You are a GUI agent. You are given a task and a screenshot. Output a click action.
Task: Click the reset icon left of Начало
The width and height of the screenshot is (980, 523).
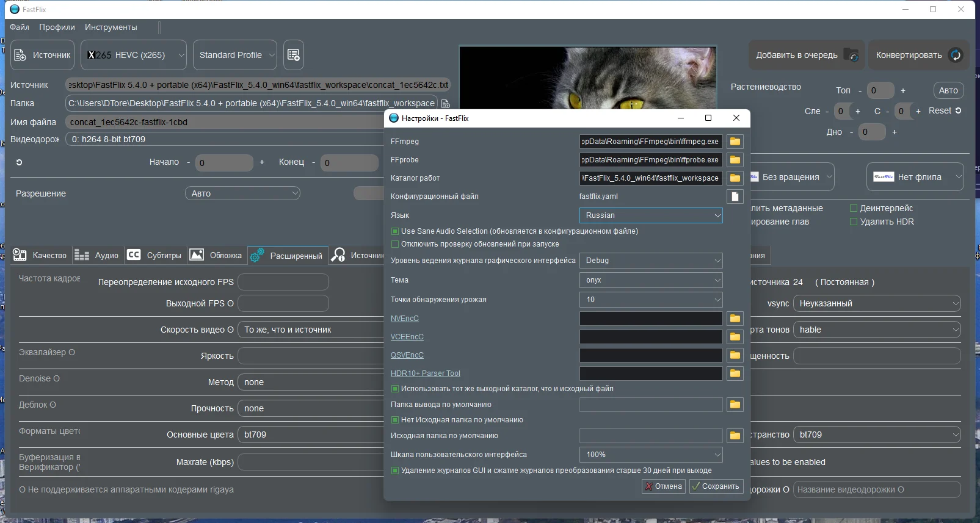pyautogui.click(x=19, y=162)
